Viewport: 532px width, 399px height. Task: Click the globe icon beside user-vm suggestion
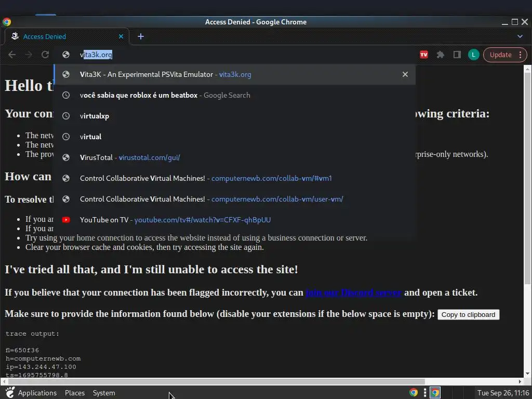tap(66, 199)
